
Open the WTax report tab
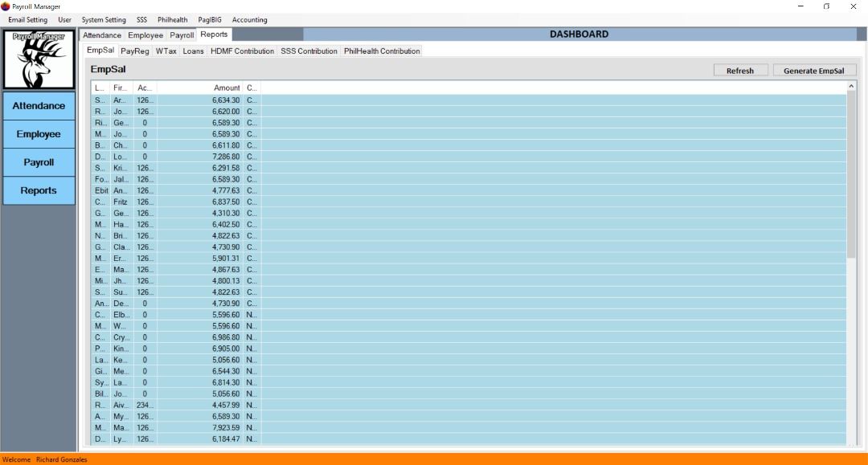click(x=166, y=50)
